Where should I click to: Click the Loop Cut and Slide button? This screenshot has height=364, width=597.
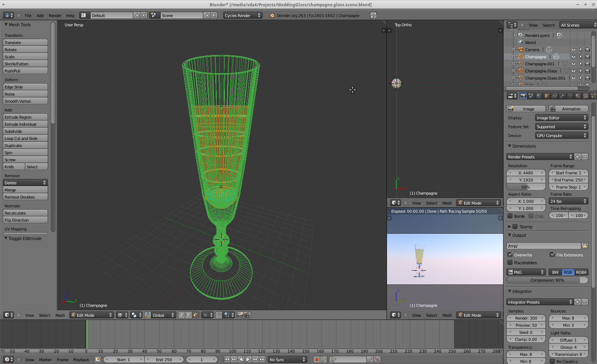25,138
